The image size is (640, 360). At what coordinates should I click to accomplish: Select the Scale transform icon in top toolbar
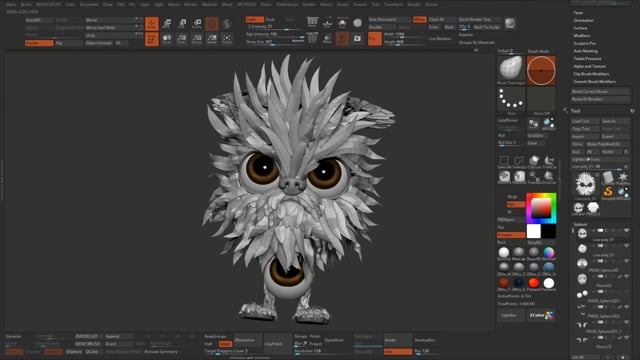(182, 24)
